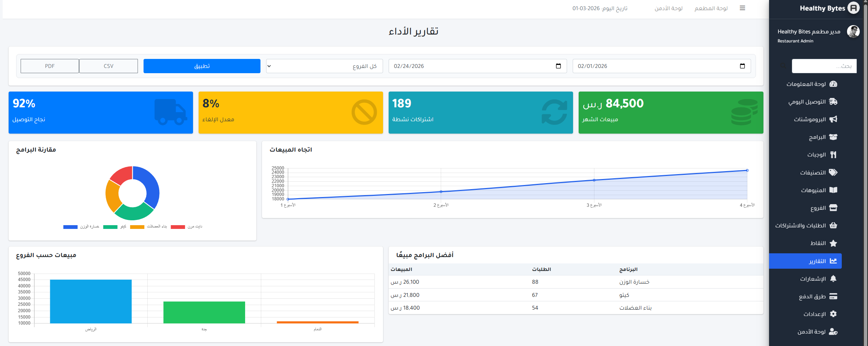
Task: Open the payment methods credit card icon
Action: (x=833, y=296)
